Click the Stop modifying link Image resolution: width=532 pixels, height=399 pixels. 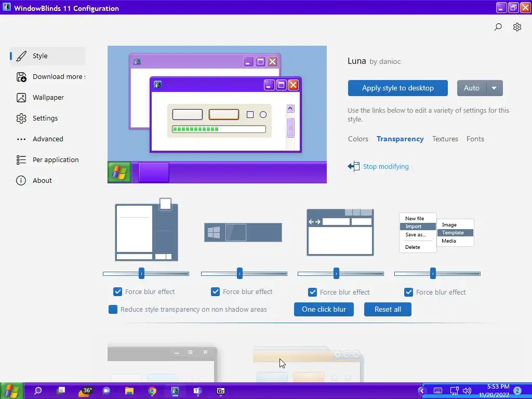[x=386, y=167]
